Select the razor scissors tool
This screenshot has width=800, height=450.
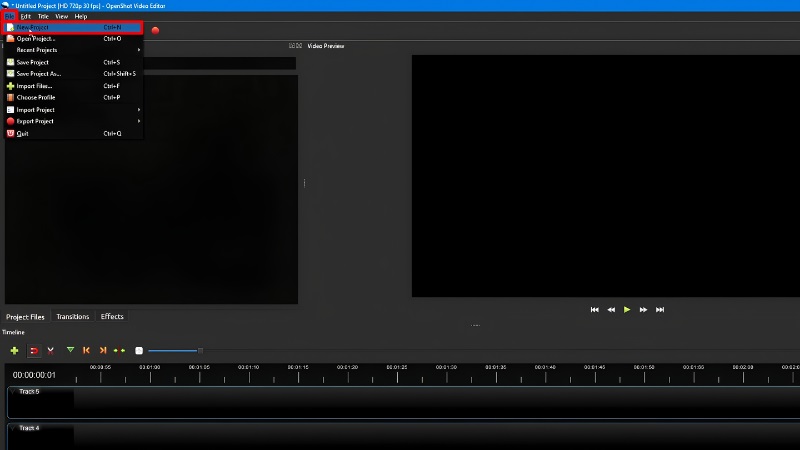51,351
